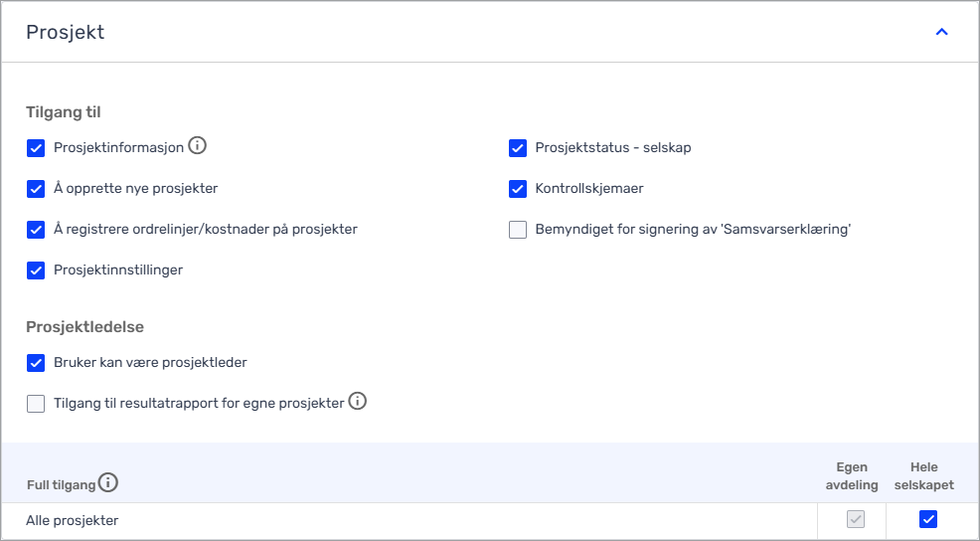This screenshot has width=980, height=541.
Task: Click info icon beside resultatrapport option
Action: tap(358, 402)
